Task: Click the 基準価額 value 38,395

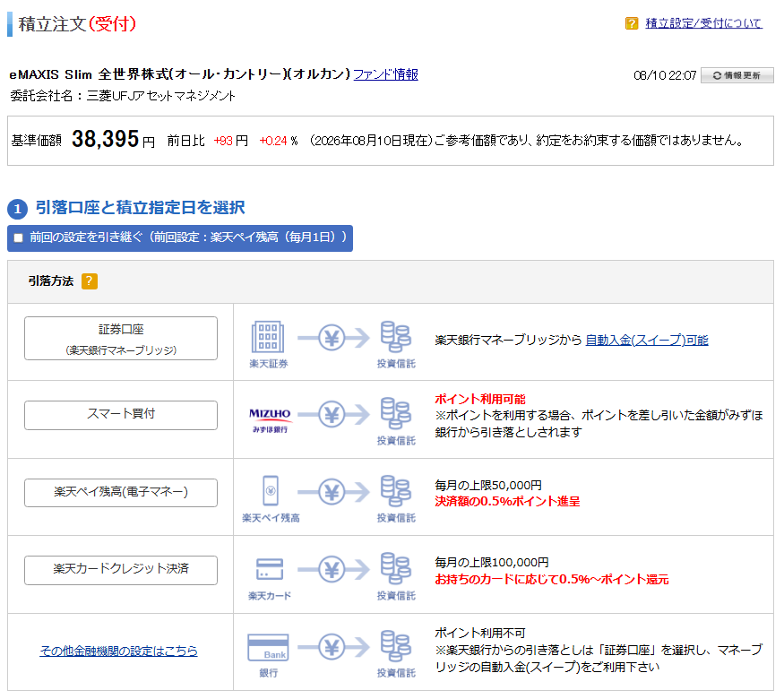Action: (105, 139)
